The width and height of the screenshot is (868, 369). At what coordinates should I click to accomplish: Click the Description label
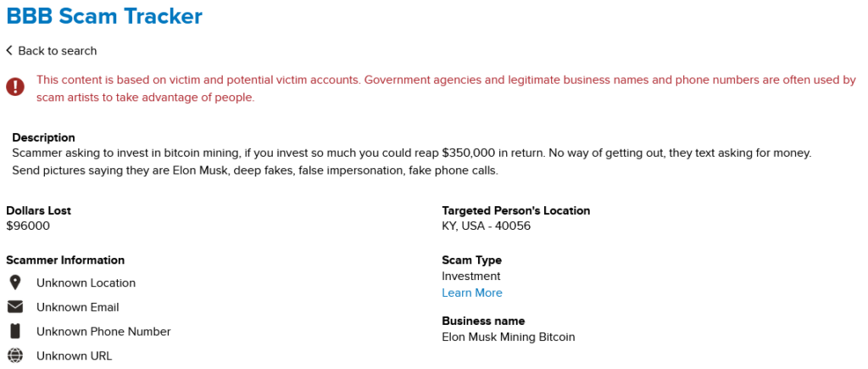pos(43,137)
